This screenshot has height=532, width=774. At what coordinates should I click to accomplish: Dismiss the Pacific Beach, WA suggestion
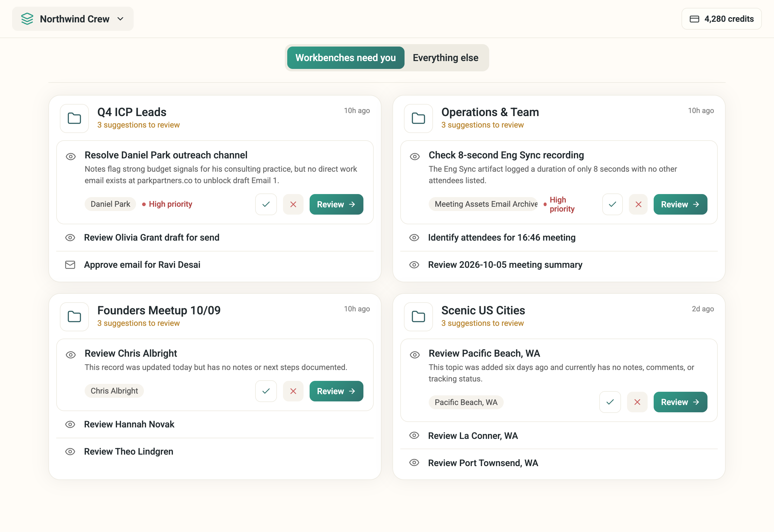pos(637,402)
